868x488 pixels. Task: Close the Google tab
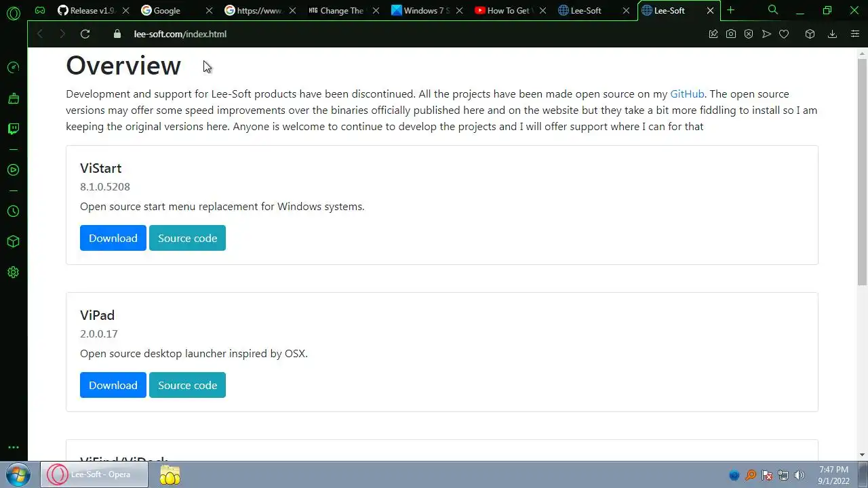coord(209,10)
